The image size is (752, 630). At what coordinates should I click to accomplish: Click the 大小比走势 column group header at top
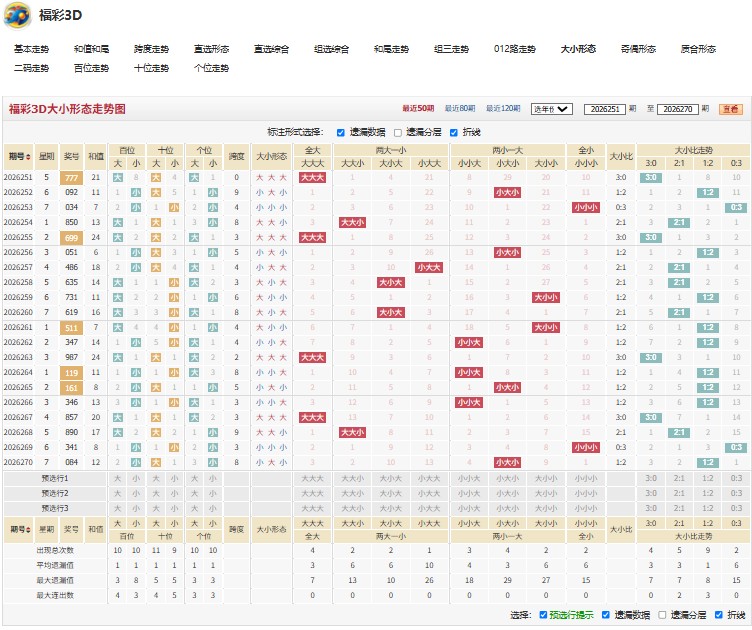693,150
